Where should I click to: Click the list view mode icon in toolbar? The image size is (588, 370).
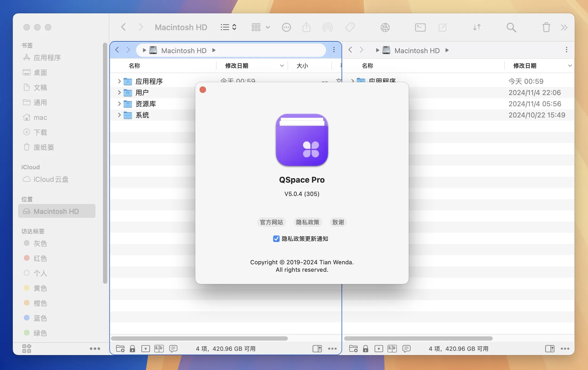pos(228,27)
